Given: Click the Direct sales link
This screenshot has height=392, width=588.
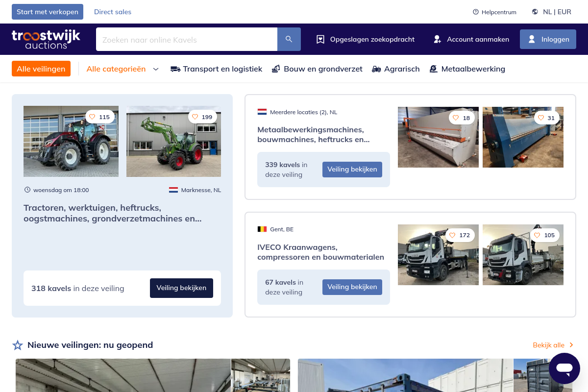Looking at the screenshot, I should tap(113, 12).
